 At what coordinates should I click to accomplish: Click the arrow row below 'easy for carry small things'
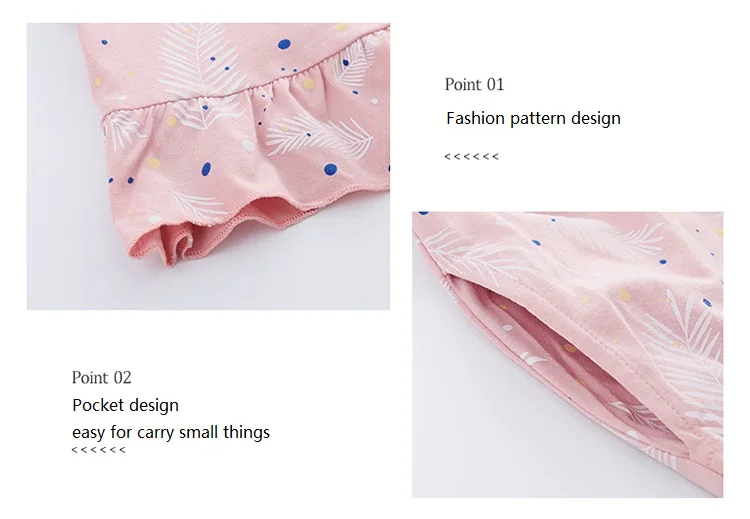click(x=99, y=450)
